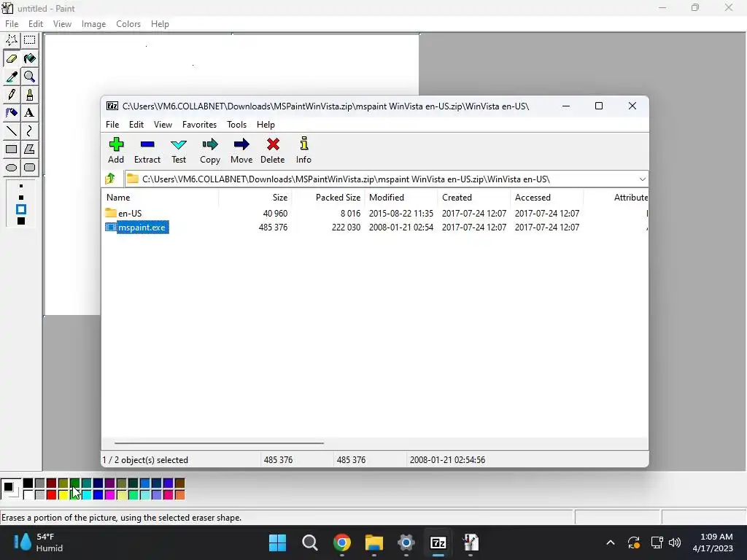747x560 pixels.
Task: Pick the black color swatch
Action: pyautogui.click(x=28, y=483)
